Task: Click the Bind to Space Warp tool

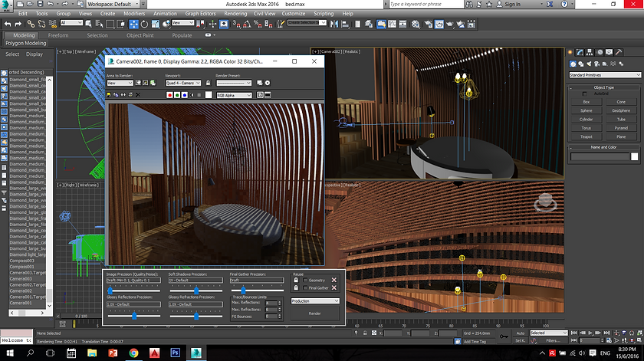Action: click(53, 25)
